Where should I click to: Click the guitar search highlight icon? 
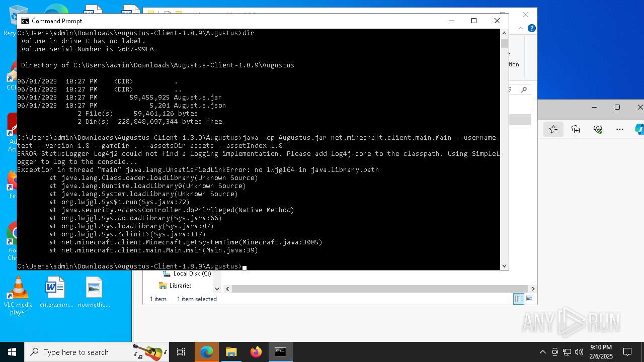tap(149, 352)
